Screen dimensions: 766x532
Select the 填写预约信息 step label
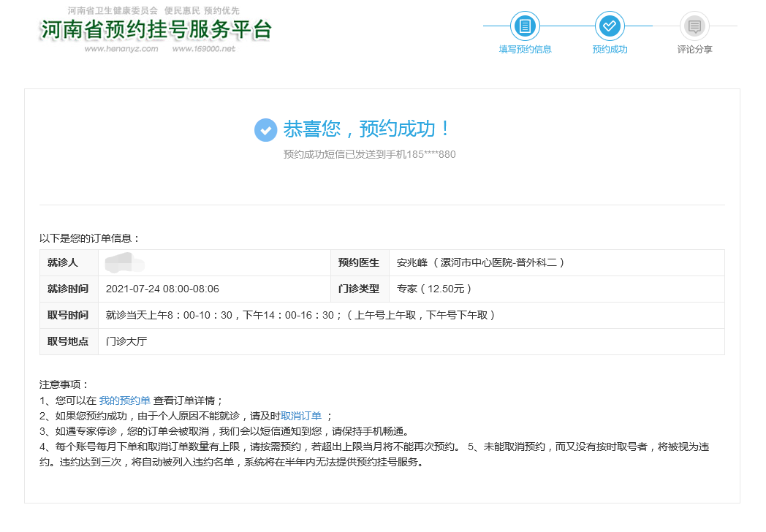[525, 50]
